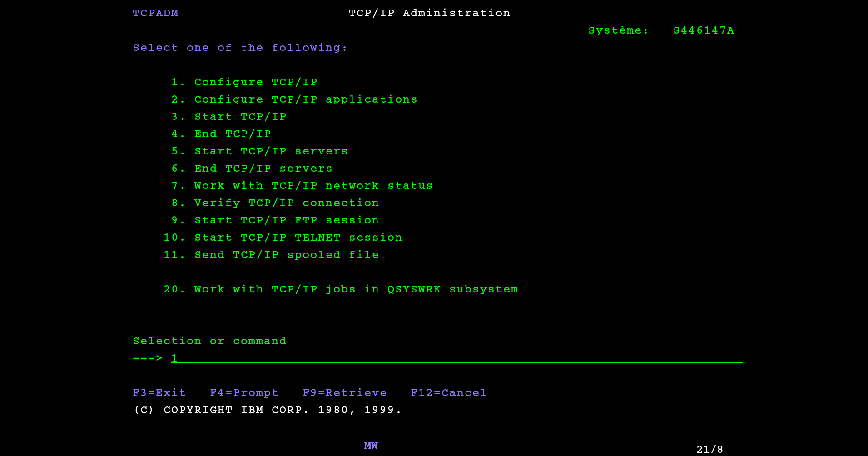
Task: Click the command entry line
Action: pyautogui.click(x=318, y=358)
